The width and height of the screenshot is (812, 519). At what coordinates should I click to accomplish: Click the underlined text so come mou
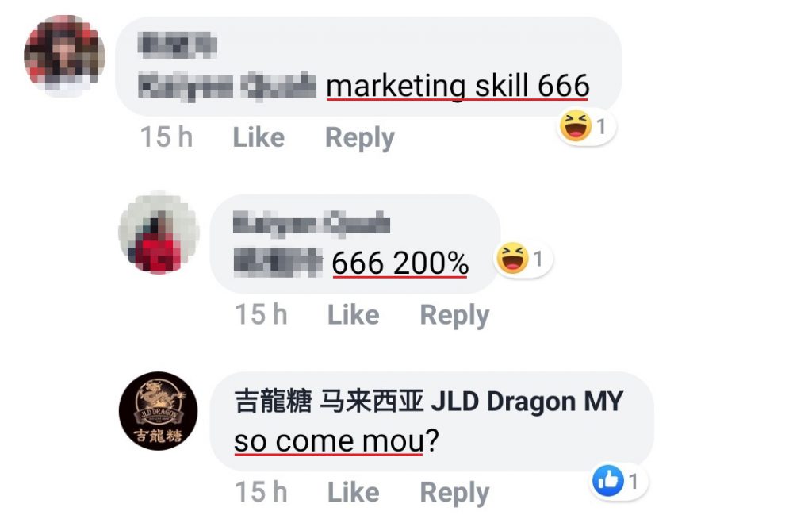pyautogui.click(x=329, y=442)
